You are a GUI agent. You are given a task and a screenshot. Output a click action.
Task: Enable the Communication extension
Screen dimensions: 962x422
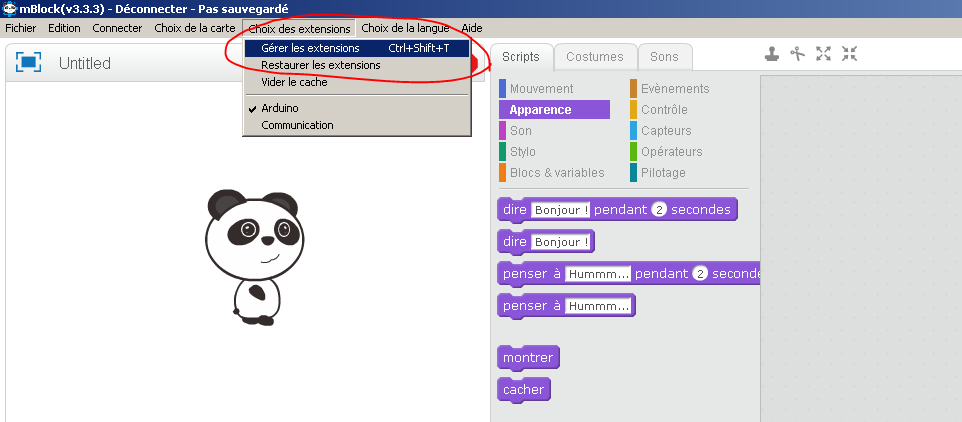(x=297, y=125)
